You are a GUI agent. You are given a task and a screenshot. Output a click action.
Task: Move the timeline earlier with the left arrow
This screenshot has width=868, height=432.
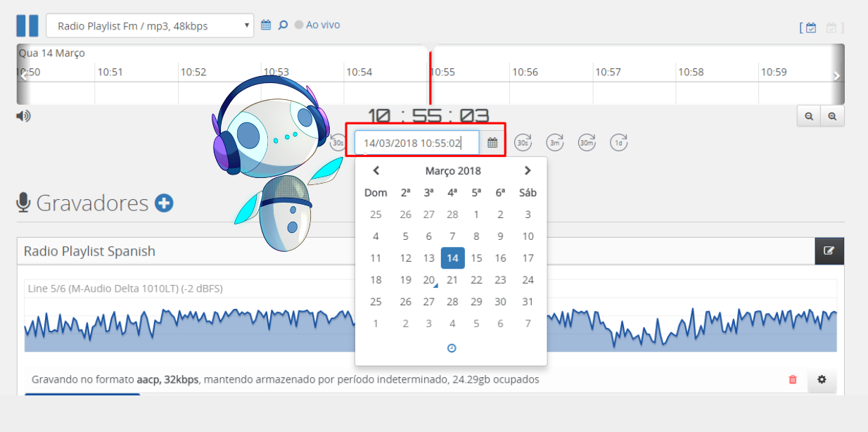click(x=24, y=76)
